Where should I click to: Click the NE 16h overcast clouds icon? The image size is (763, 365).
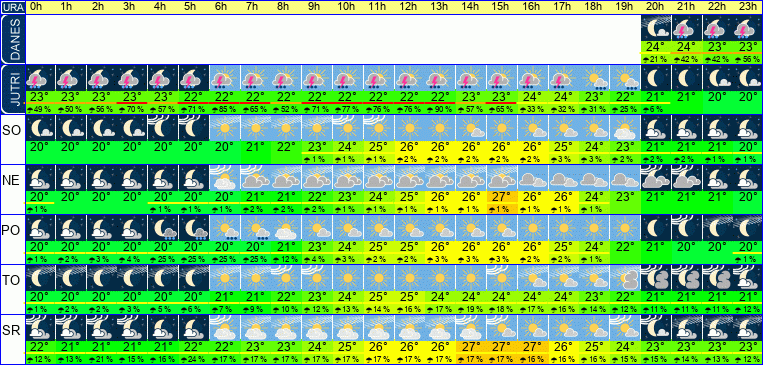pos(532,178)
